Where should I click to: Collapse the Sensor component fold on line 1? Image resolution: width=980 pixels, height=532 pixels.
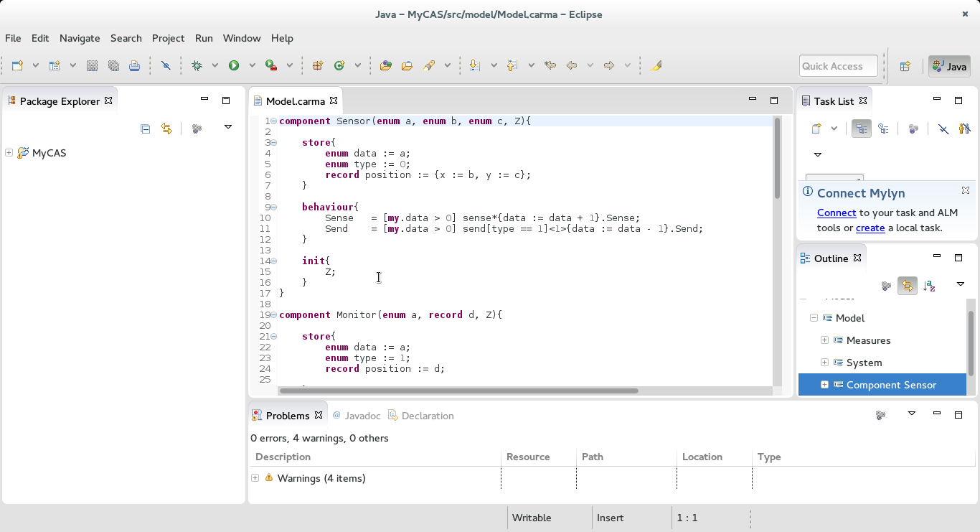tap(273, 121)
